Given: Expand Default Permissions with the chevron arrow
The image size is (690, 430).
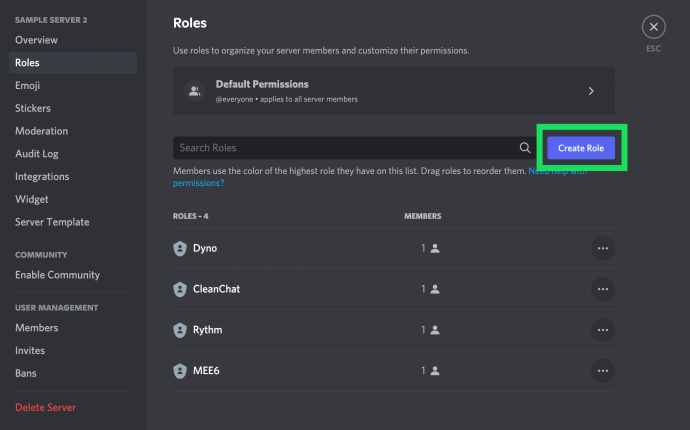Looking at the screenshot, I should pos(591,91).
